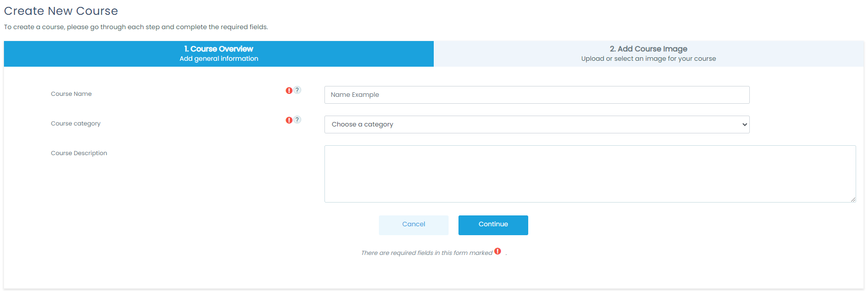Click the red required icon beside Course Name

click(289, 90)
